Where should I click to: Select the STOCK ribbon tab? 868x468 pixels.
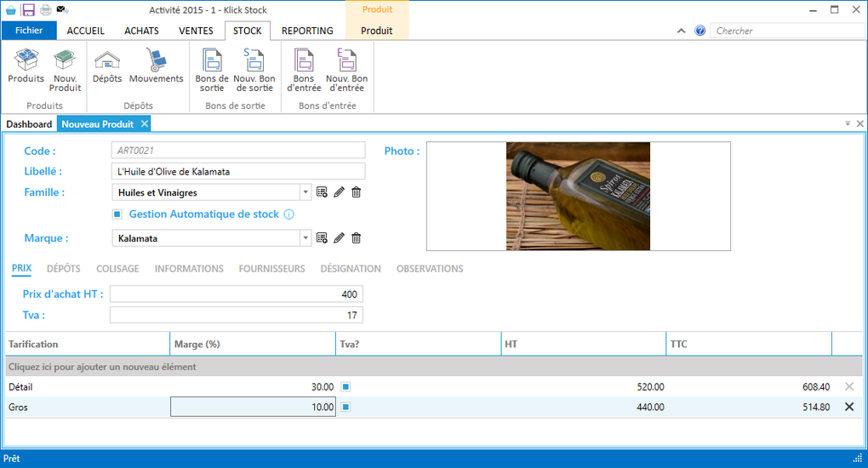coord(247,31)
